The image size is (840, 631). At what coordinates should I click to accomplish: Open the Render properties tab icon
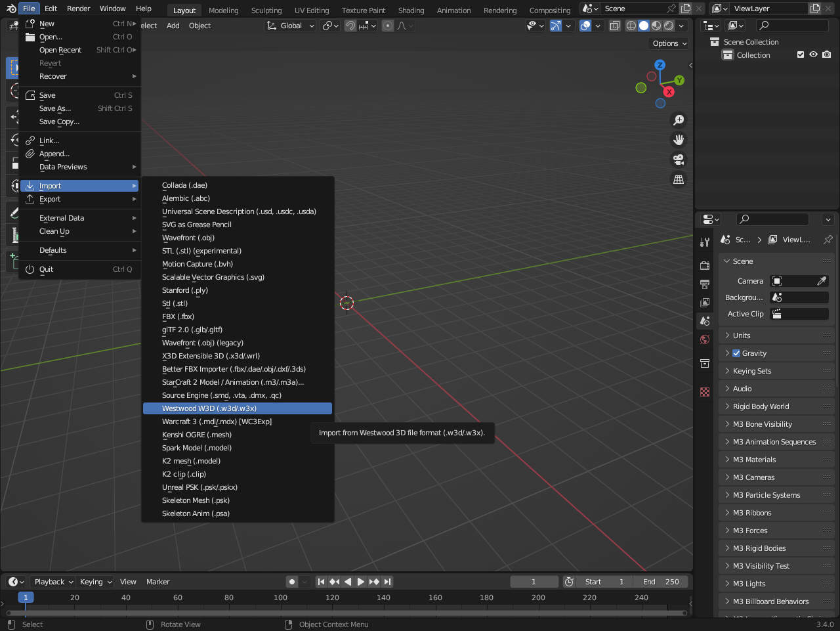point(705,266)
